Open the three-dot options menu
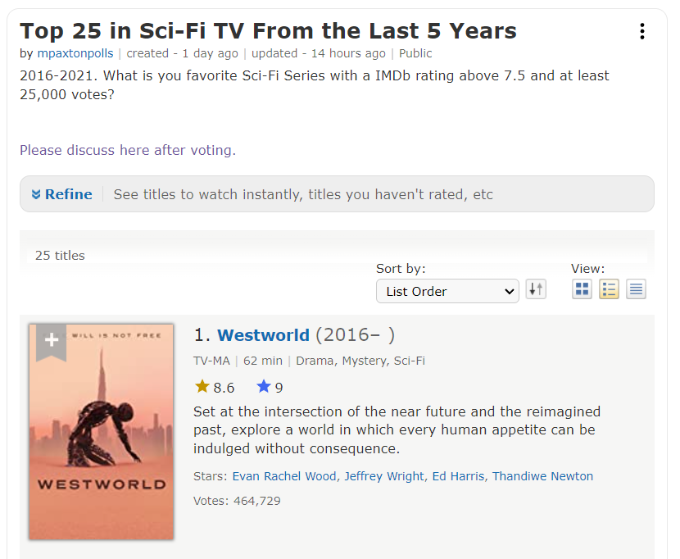 pyautogui.click(x=642, y=31)
